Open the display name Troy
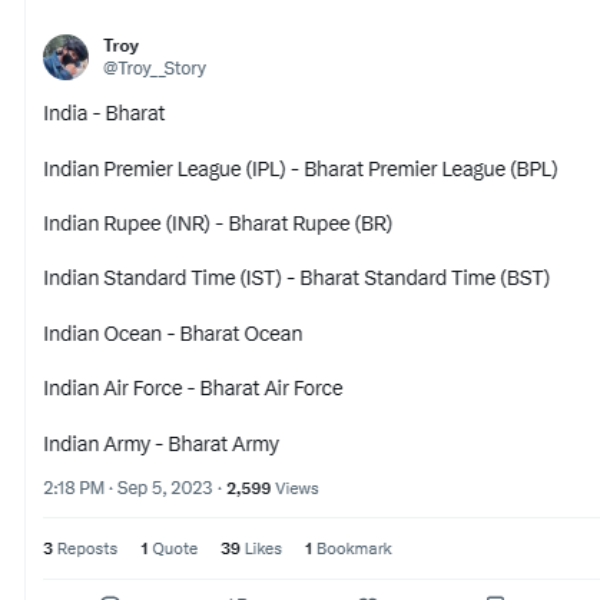Image resolution: width=600 pixels, height=600 pixels. pos(121,46)
